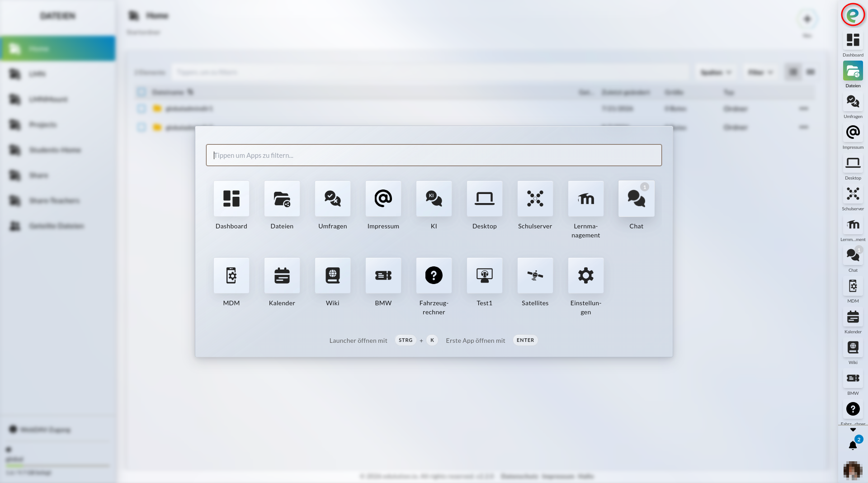Click 'Launcher öffnen mit' text
Image resolution: width=868 pixels, height=483 pixels.
point(358,341)
